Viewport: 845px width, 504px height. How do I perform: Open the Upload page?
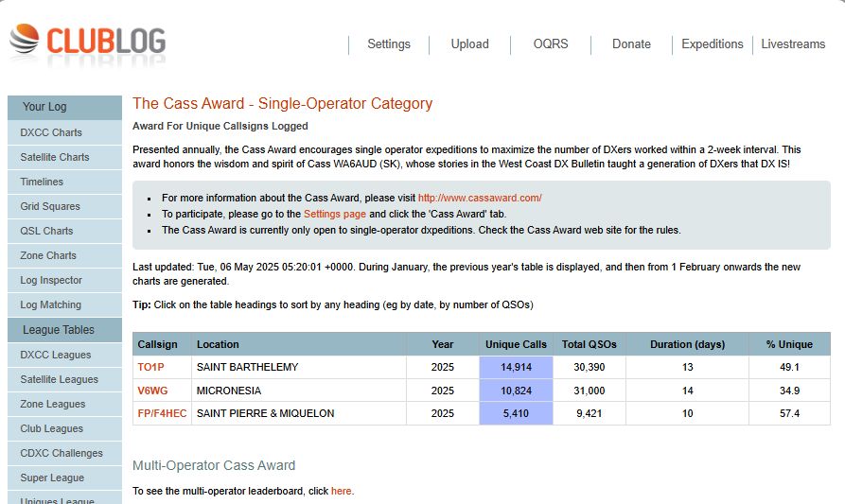[x=469, y=44]
